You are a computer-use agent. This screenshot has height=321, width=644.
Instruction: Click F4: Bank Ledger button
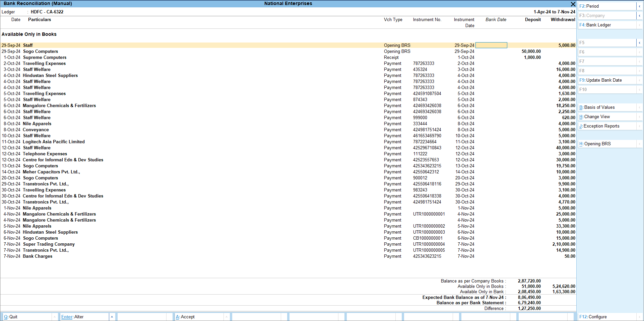pos(607,25)
